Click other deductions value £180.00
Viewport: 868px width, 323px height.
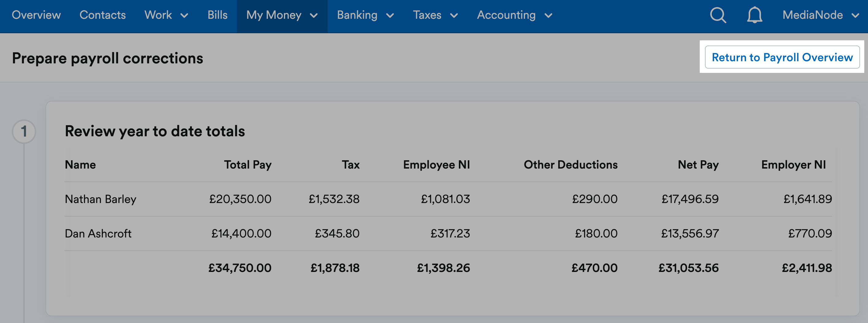tap(596, 234)
